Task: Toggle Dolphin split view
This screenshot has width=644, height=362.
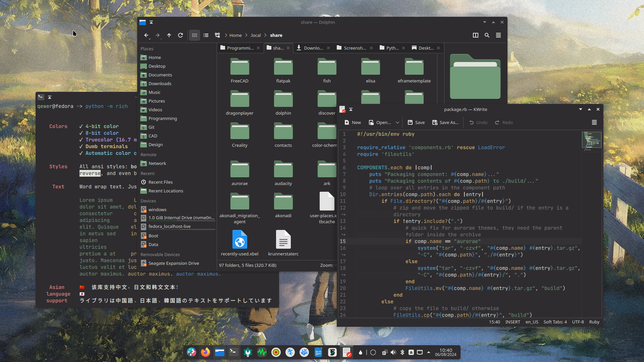Action: tap(476, 35)
